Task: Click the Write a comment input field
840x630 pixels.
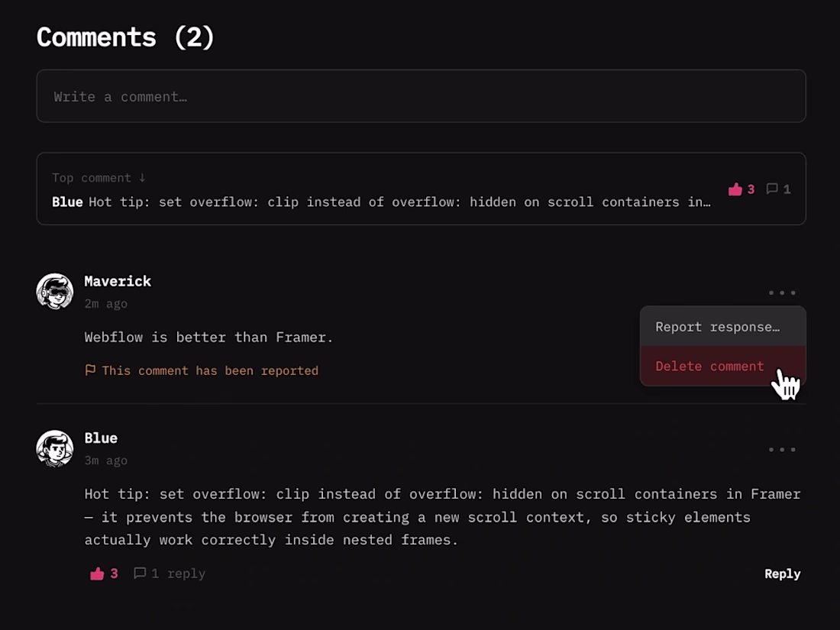Action: tap(421, 96)
